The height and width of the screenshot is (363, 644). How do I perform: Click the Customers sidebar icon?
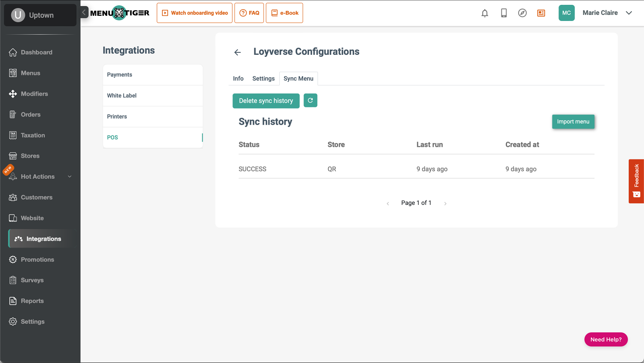13,197
